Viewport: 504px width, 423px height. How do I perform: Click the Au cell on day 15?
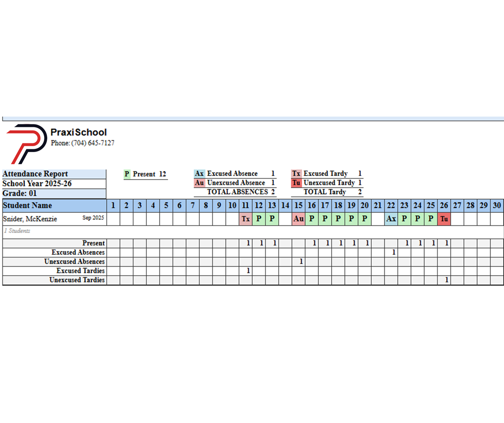[298, 219]
